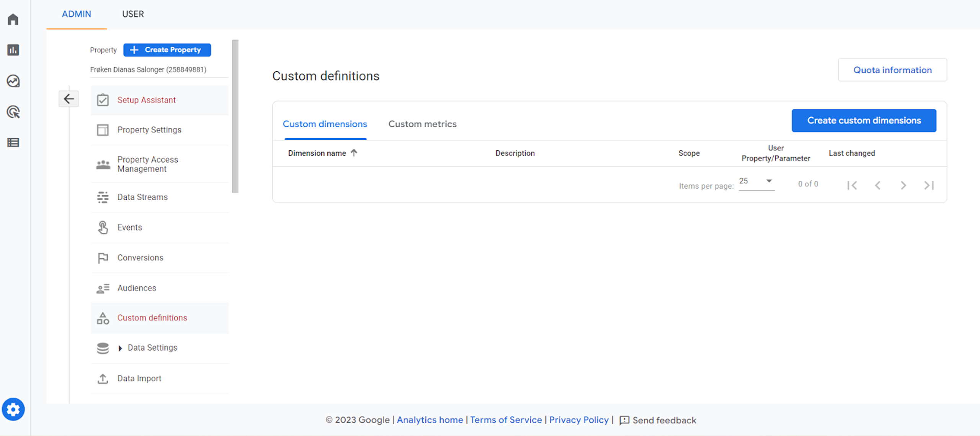The height and width of the screenshot is (436, 980).
Task: Open Terms of Service link
Action: (x=506, y=420)
